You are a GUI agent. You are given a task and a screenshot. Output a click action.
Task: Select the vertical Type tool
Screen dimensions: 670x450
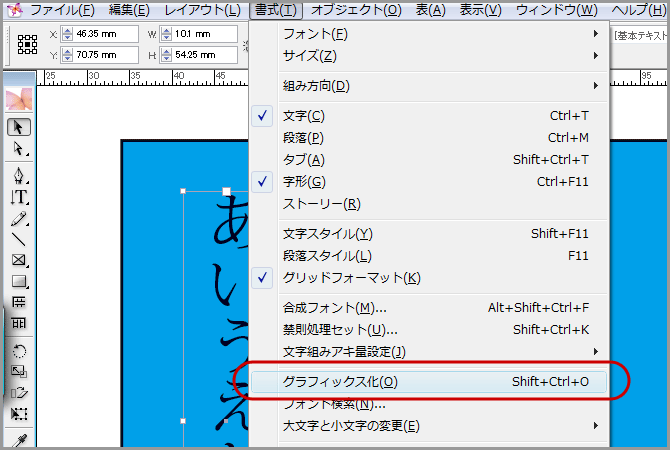click(19, 197)
